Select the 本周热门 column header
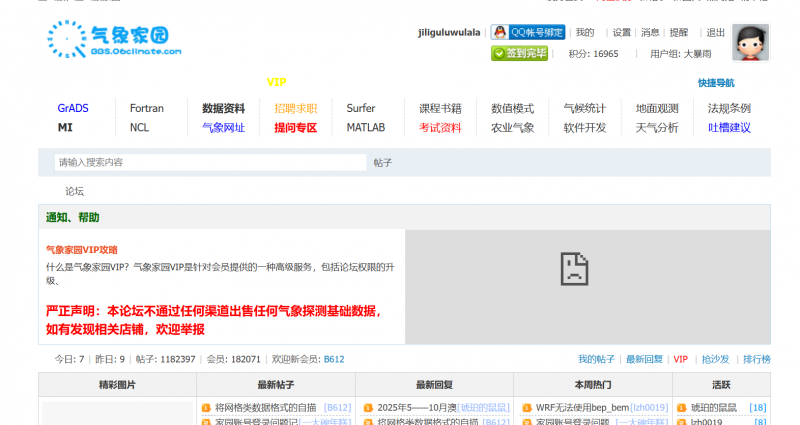800x425 pixels. click(593, 384)
